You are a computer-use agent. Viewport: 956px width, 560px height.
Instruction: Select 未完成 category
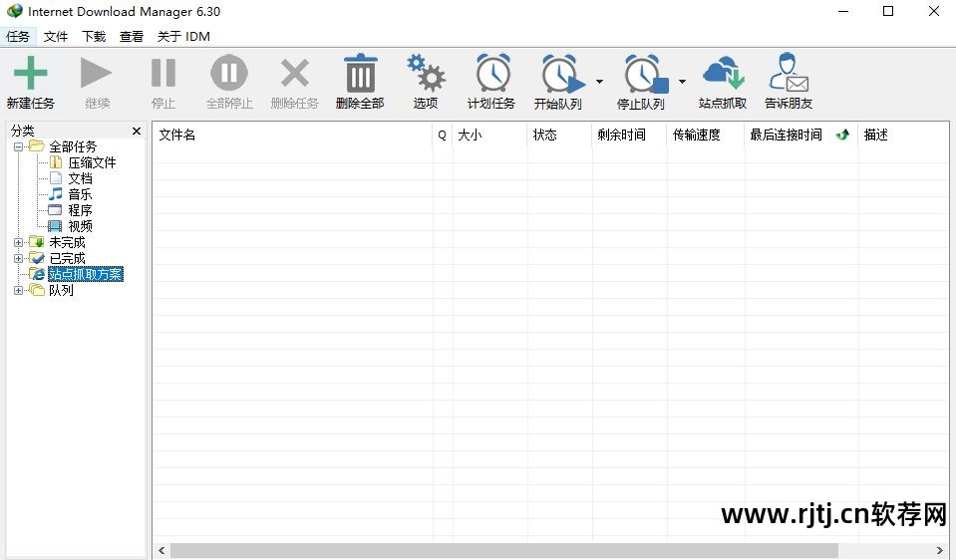(67, 242)
